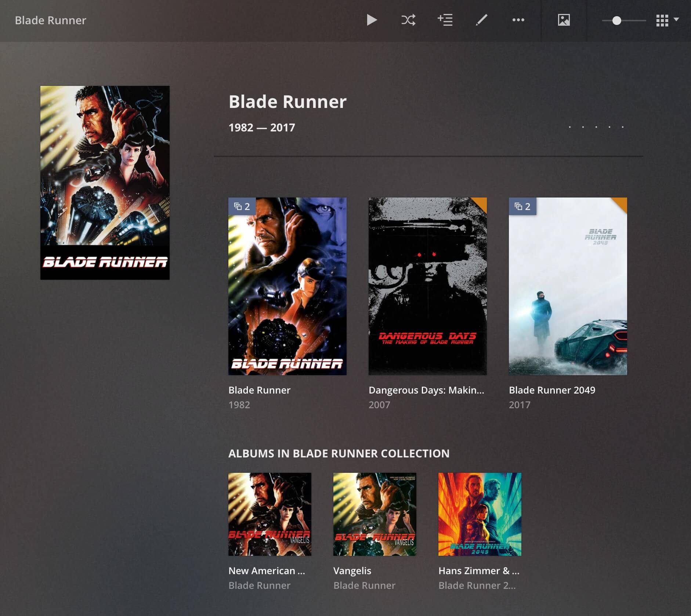Select the Dangerous Days title text link
Screen dimensions: 691x616
tap(426, 390)
